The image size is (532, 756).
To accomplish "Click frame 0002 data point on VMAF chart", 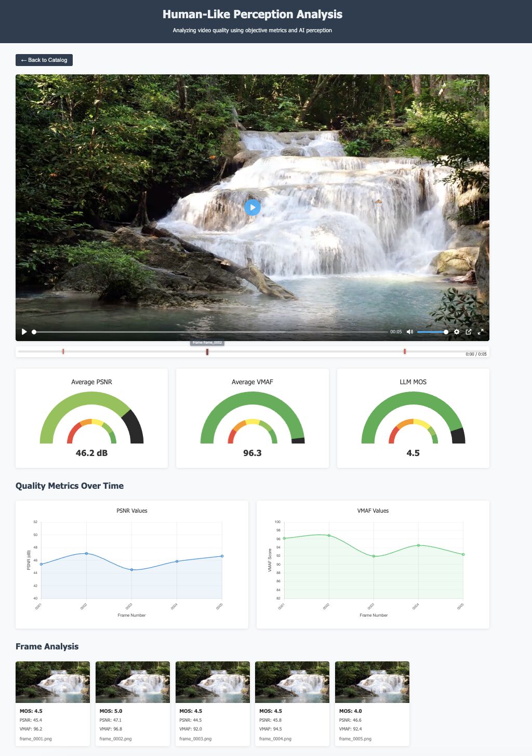I will pyautogui.click(x=329, y=535).
